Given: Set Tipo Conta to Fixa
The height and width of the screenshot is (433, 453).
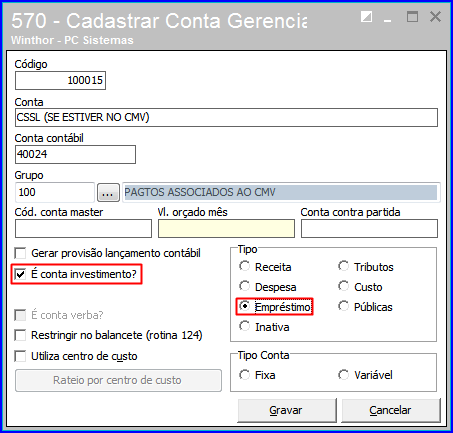Looking at the screenshot, I should tap(244, 375).
